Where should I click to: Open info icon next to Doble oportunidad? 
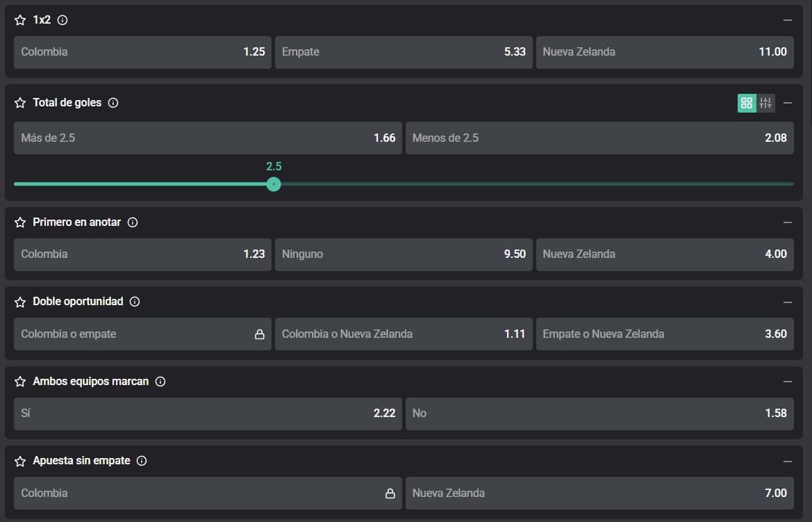click(x=135, y=302)
